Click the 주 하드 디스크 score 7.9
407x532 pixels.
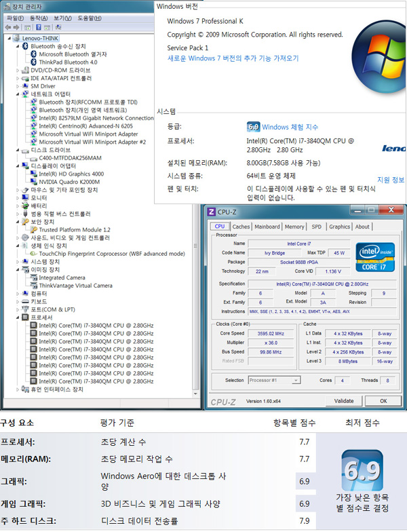pyautogui.click(x=304, y=521)
